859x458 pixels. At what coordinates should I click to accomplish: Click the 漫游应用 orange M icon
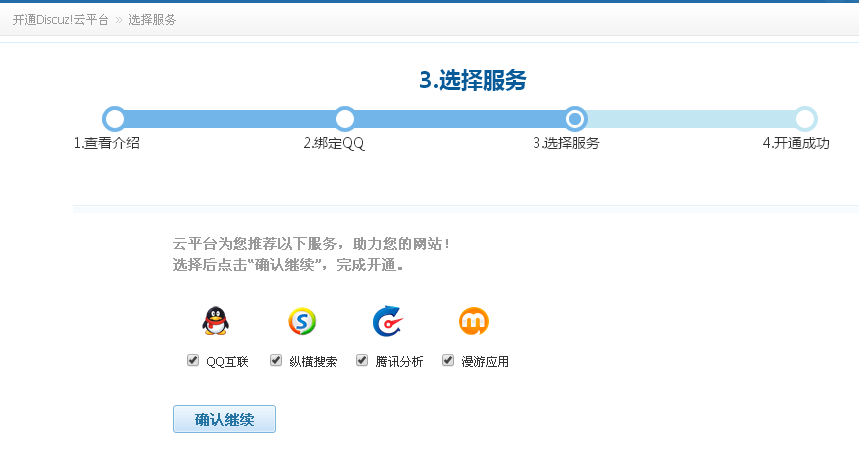click(473, 321)
